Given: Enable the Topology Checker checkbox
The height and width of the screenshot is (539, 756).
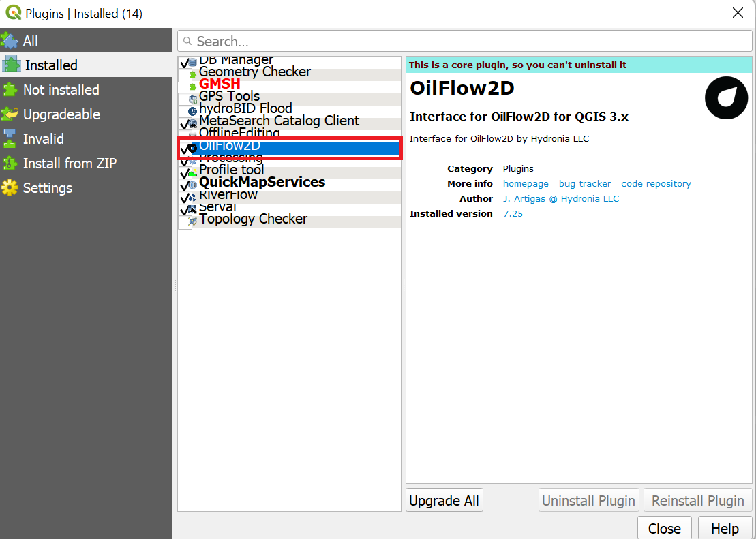Looking at the screenshot, I should tap(183, 221).
